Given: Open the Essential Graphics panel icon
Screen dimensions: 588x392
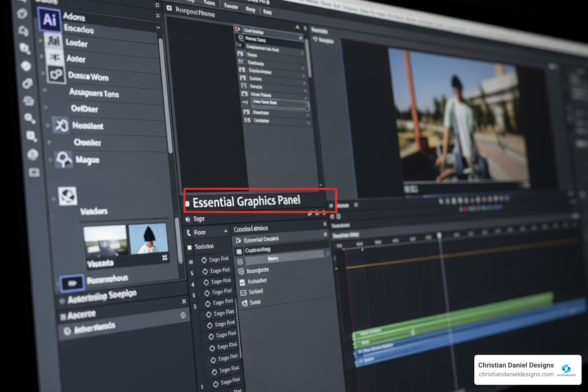Looking at the screenshot, I should [239, 239].
